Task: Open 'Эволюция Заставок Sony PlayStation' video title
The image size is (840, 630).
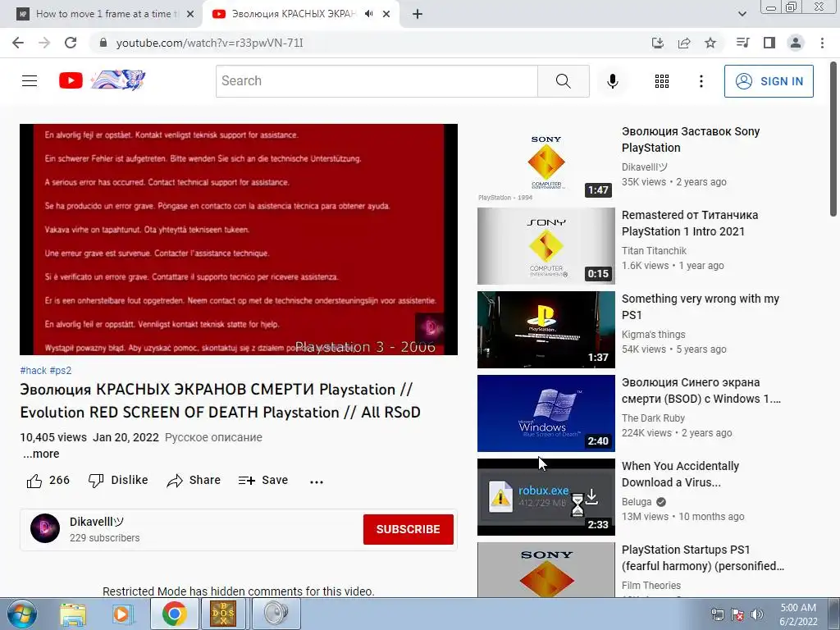Action: pyautogui.click(x=691, y=139)
